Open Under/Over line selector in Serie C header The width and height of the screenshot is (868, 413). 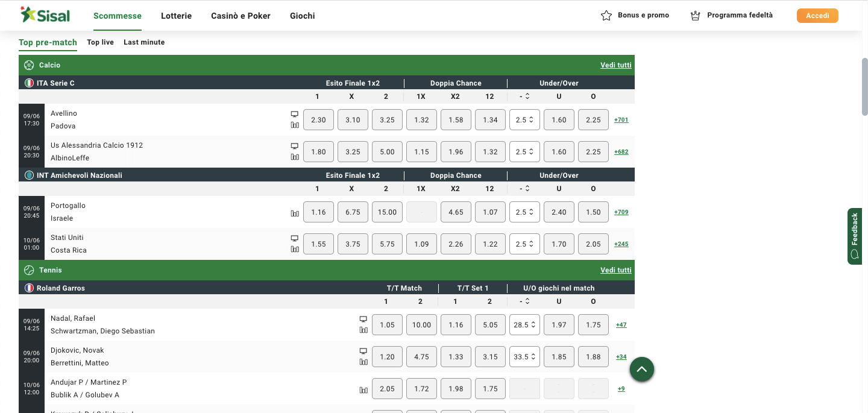click(524, 96)
